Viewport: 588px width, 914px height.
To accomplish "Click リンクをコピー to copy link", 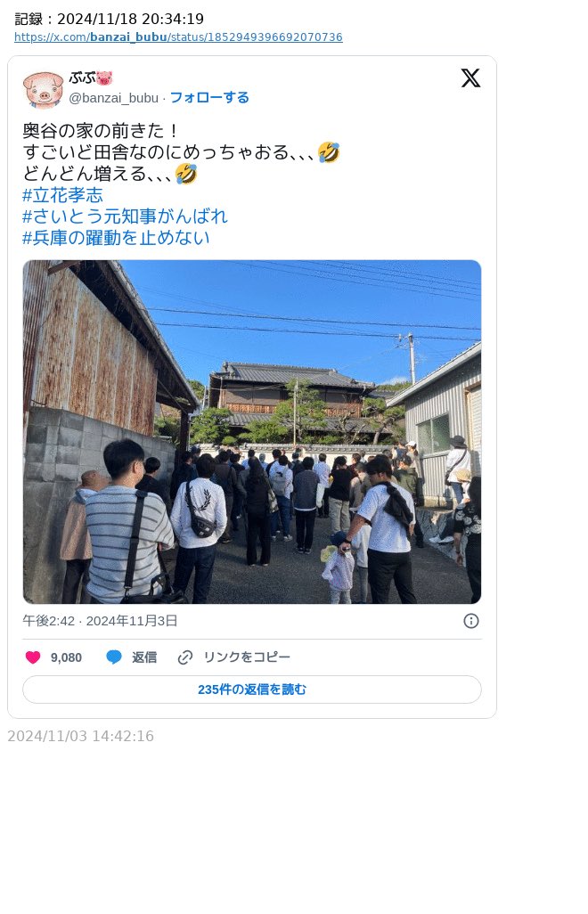I will (x=247, y=657).
